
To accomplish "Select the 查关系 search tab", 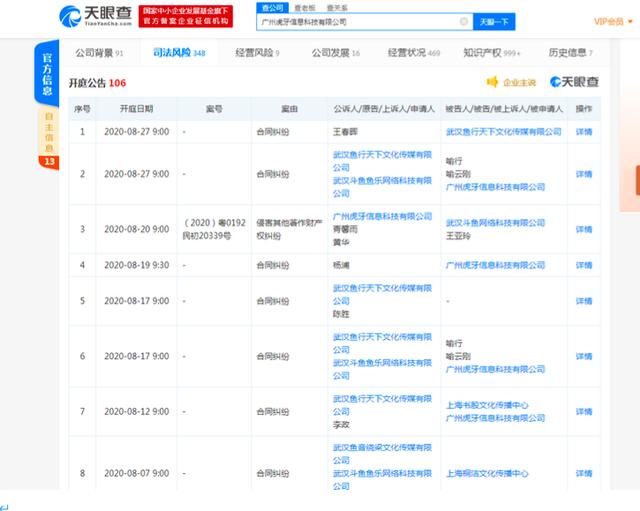I will (x=337, y=8).
